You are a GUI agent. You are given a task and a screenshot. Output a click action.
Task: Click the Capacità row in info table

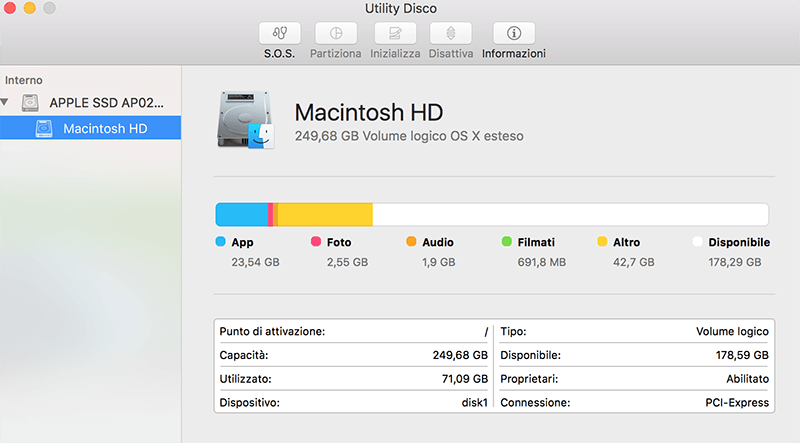(353, 355)
